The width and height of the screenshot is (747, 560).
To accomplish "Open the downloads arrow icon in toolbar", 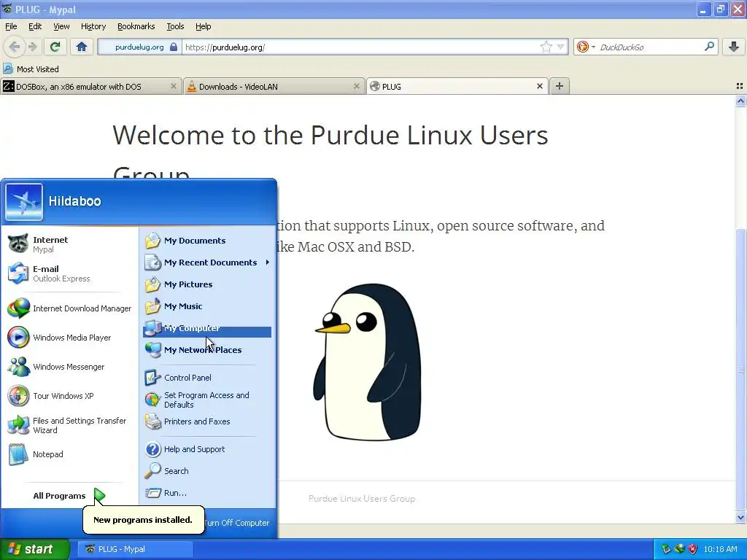I will (734, 47).
